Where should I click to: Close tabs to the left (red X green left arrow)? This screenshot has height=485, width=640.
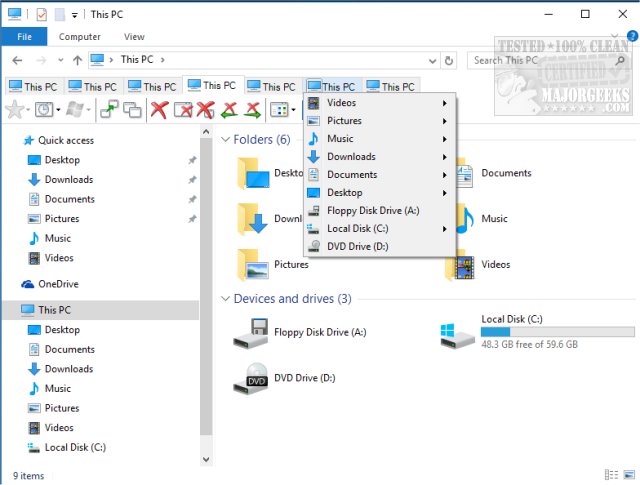pyautogui.click(x=229, y=110)
